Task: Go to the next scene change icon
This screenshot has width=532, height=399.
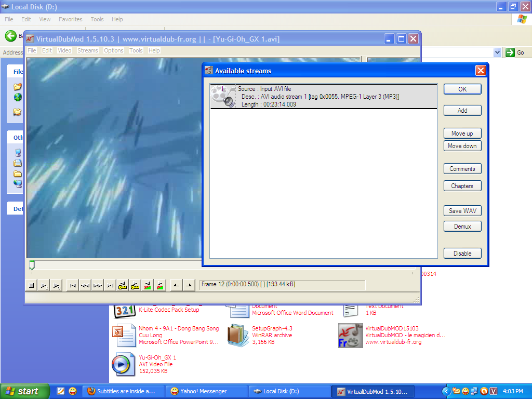Action: [160, 285]
